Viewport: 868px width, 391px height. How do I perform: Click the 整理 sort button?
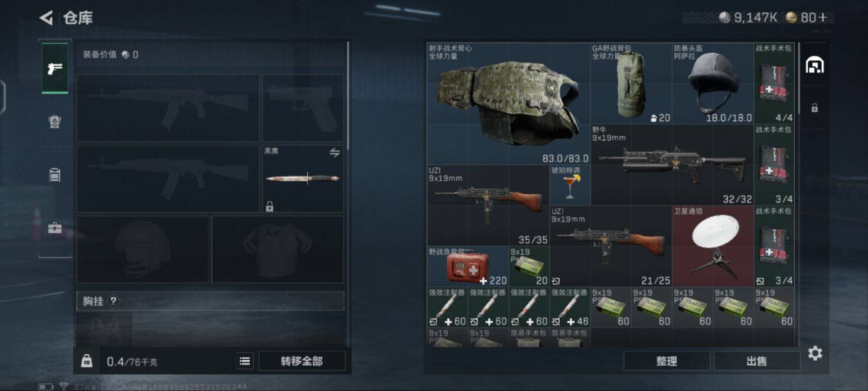click(667, 361)
